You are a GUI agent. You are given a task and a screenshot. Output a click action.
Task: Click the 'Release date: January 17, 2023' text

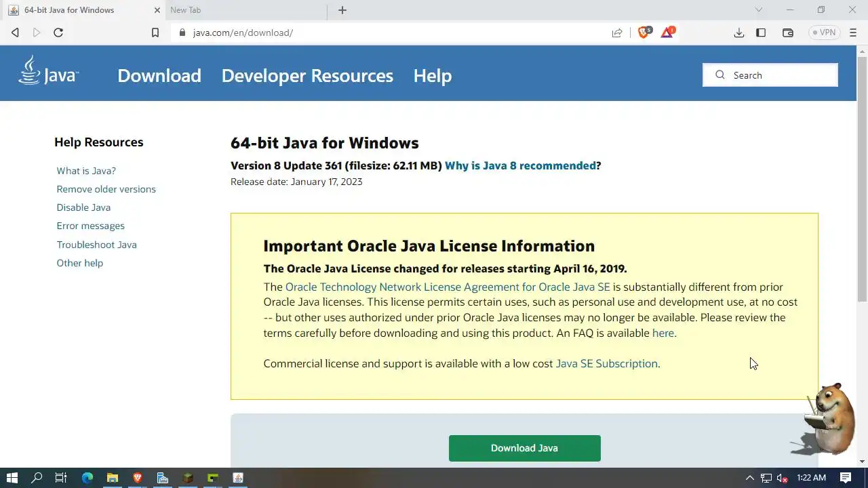tap(296, 182)
